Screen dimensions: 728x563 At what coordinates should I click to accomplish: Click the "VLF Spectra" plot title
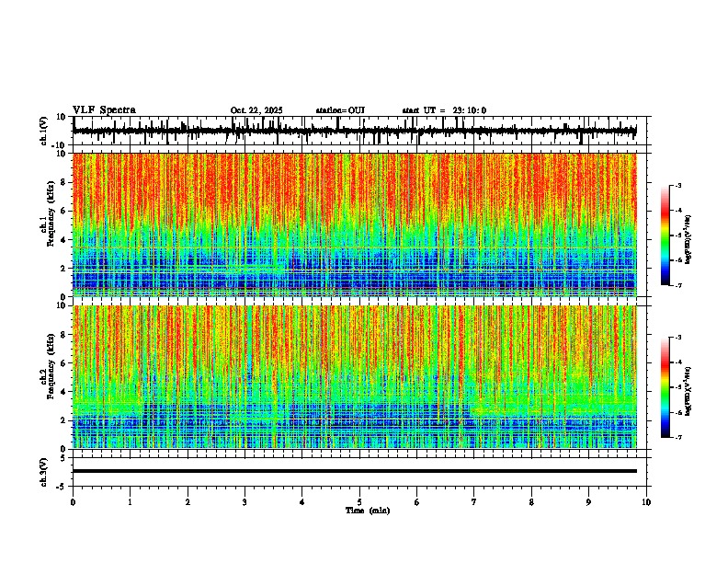point(105,110)
